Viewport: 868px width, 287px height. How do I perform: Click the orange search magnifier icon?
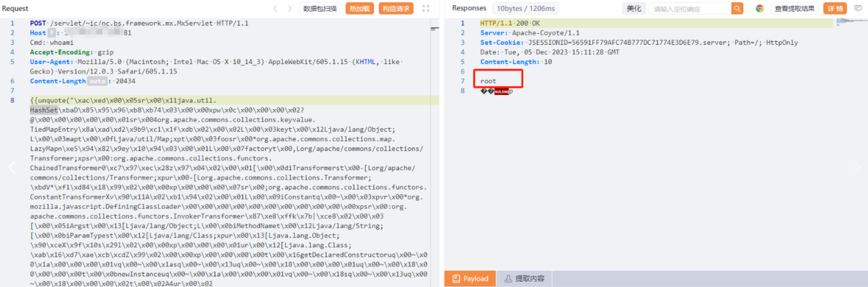[738, 9]
